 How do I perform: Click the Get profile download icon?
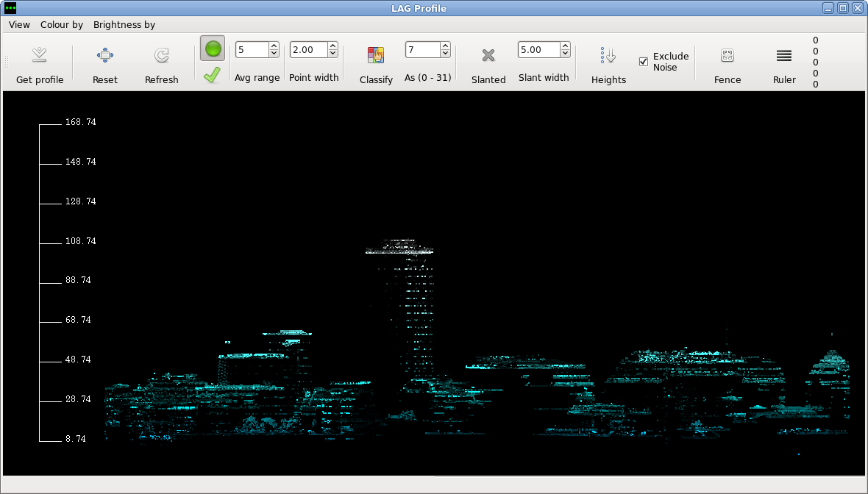click(39, 54)
